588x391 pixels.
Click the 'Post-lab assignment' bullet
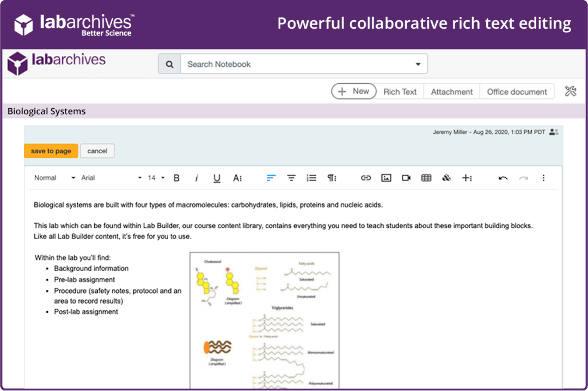click(86, 312)
